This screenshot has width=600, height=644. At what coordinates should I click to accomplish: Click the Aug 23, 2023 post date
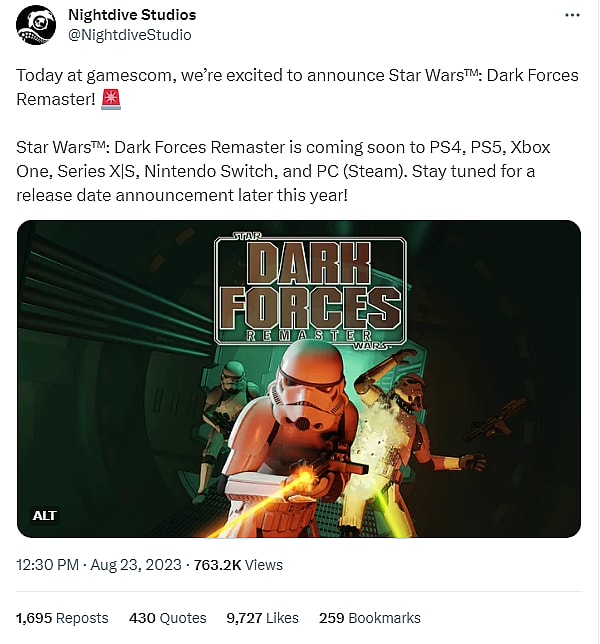pos(135,565)
